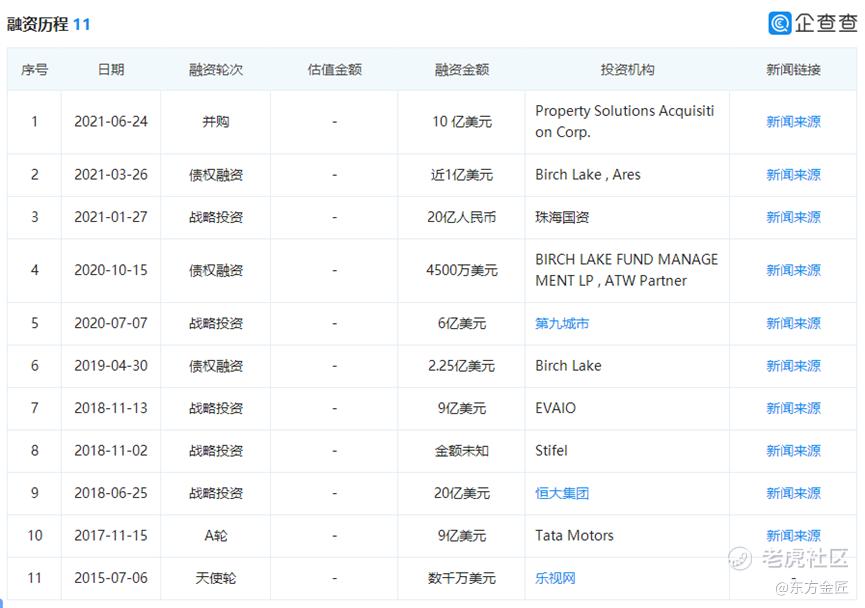Image resolution: width=865 pixels, height=608 pixels.
Task: Click the A轮 round cell
Action: pos(216,536)
